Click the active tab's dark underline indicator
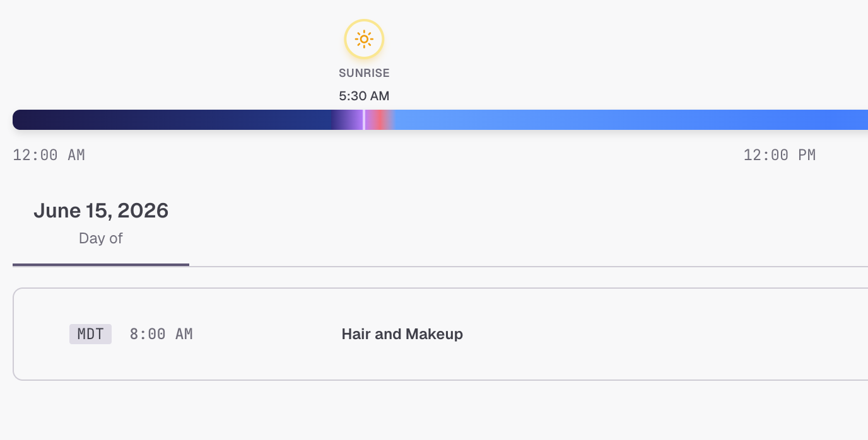Viewport: 868px width, 440px height. pos(101,265)
